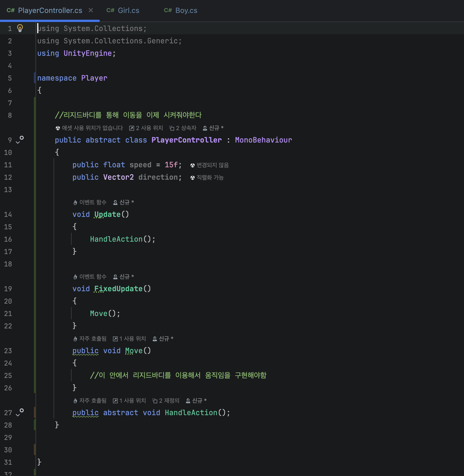Click overrides icon beside '2 재정의'
Viewport: 464px width, 476px height.
pos(155,401)
